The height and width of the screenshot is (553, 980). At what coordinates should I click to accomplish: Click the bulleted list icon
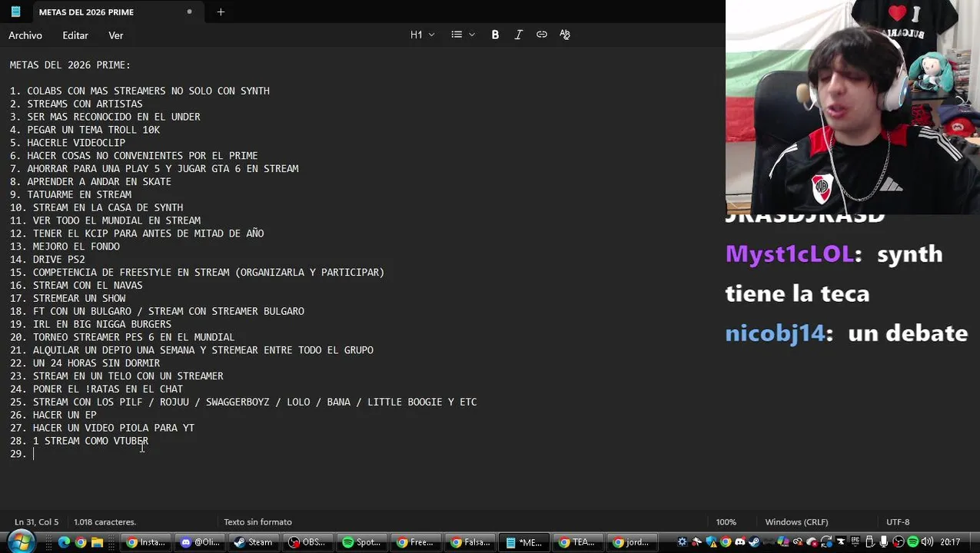click(x=457, y=35)
